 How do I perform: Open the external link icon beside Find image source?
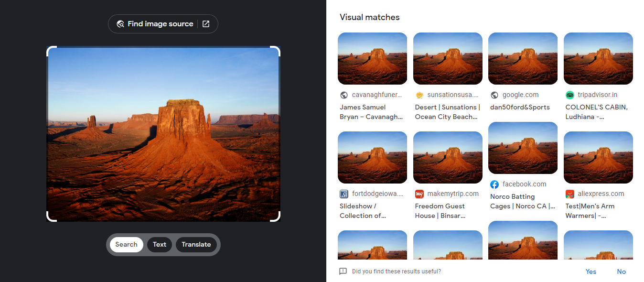206,24
